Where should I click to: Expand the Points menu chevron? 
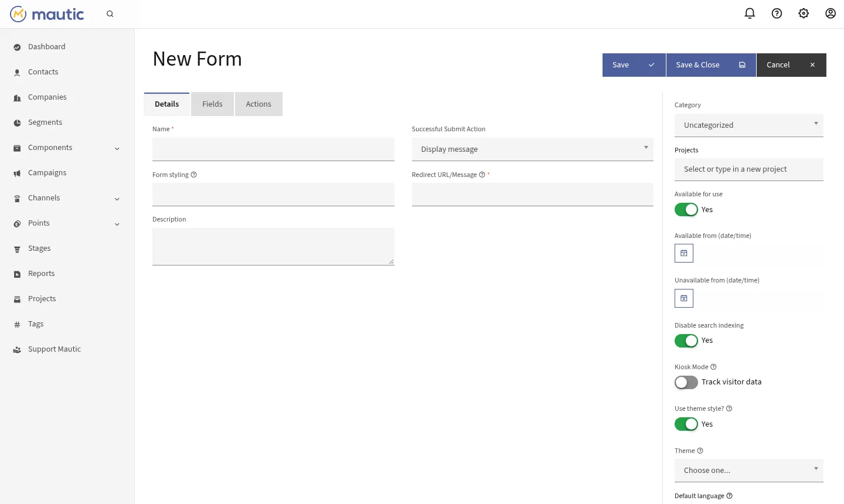(117, 224)
